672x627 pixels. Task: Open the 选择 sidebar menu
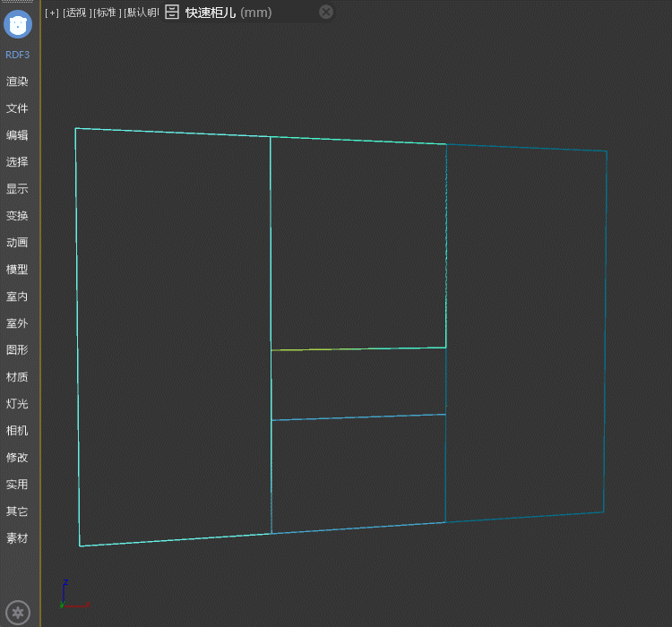click(18, 162)
